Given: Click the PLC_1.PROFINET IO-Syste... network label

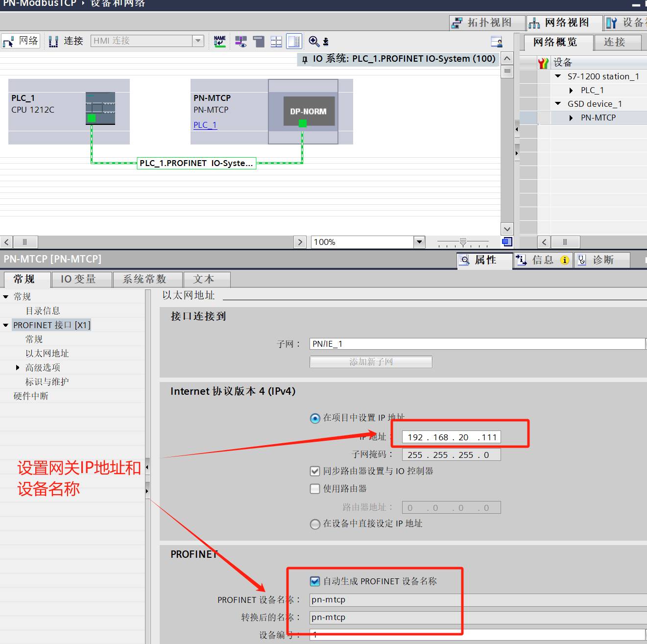Looking at the screenshot, I should (x=196, y=163).
